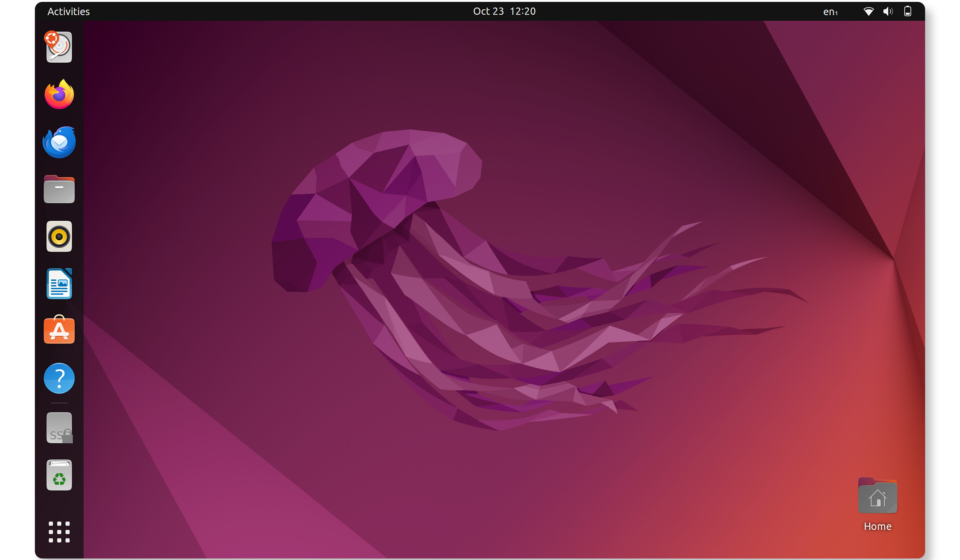Launch the Install Ubuntu dock icon
This screenshot has width=960, height=560.
(59, 46)
